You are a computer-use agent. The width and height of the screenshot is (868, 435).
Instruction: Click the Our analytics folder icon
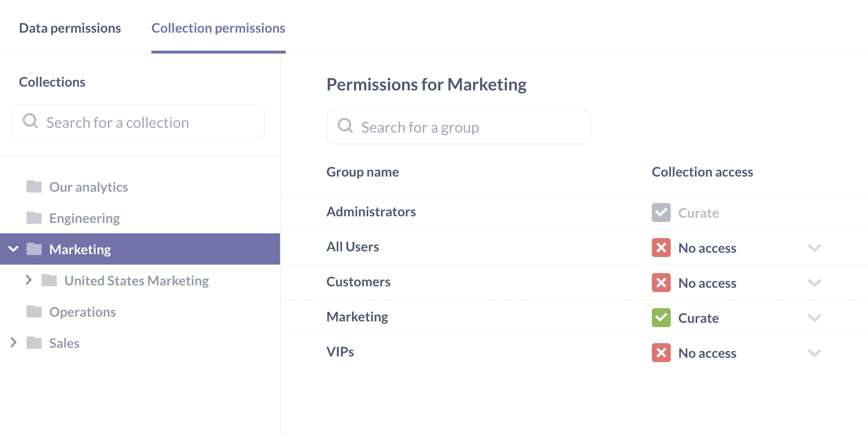34,186
